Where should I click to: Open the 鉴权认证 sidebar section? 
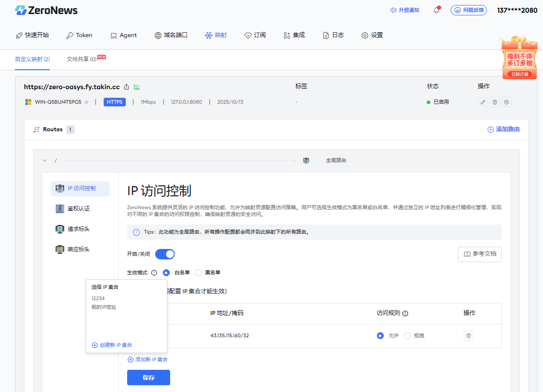tap(79, 209)
